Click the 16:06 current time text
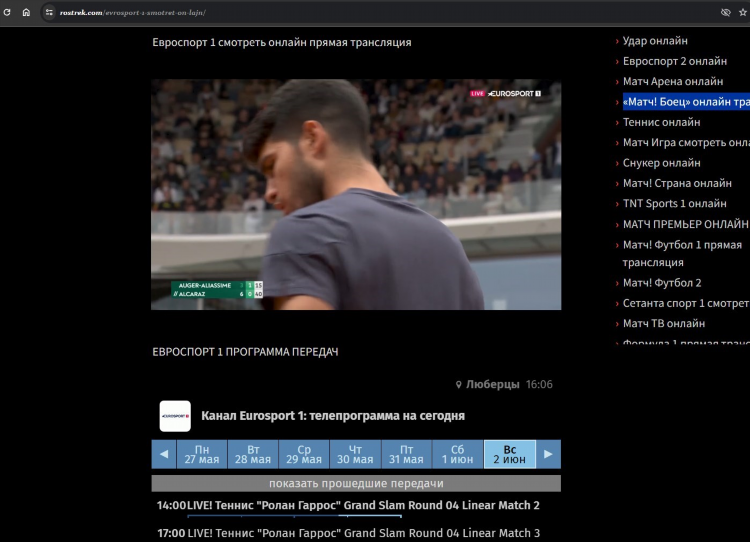Screen dimensions: 750x542 pyautogui.click(x=539, y=384)
